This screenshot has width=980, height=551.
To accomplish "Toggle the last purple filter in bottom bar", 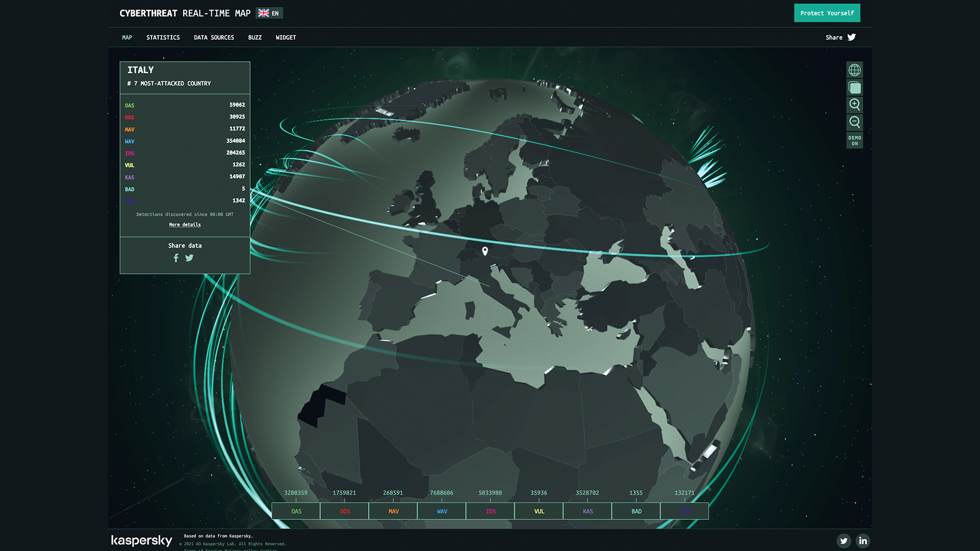I will 684,511.
